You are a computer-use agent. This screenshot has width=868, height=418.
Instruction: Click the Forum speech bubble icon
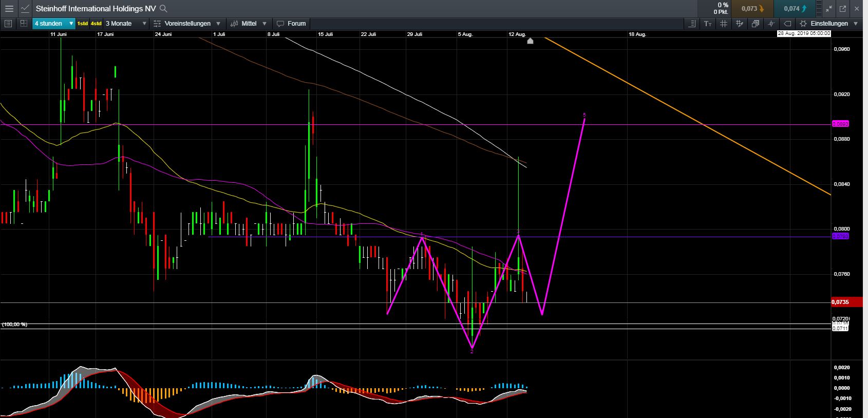click(280, 24)
